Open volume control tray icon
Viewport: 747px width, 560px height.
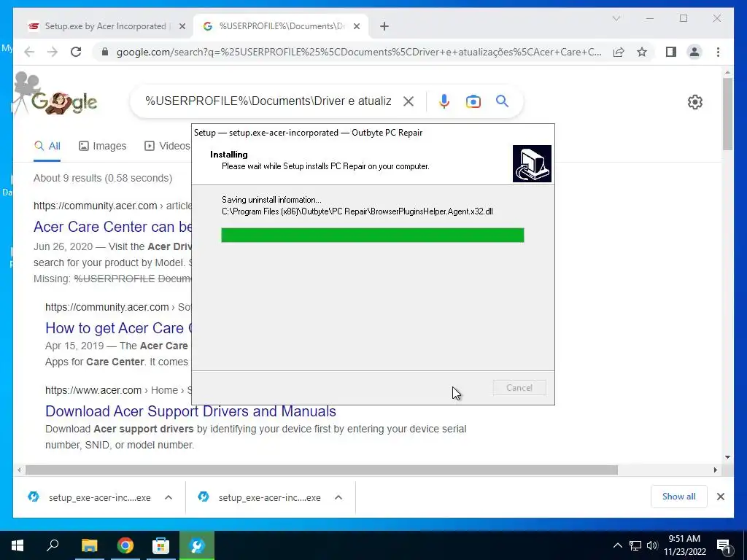tap(651, 545)
